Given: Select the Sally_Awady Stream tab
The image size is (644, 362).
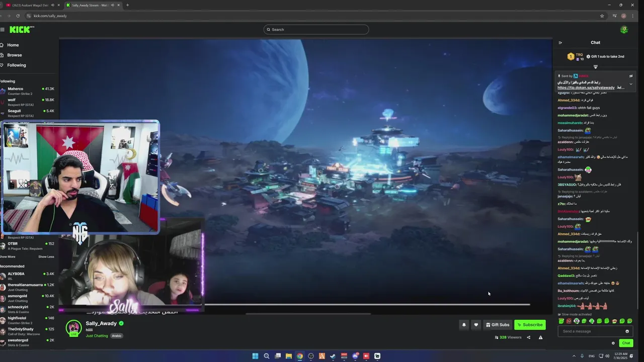Looking at the screenshot, I should [93, 5].
